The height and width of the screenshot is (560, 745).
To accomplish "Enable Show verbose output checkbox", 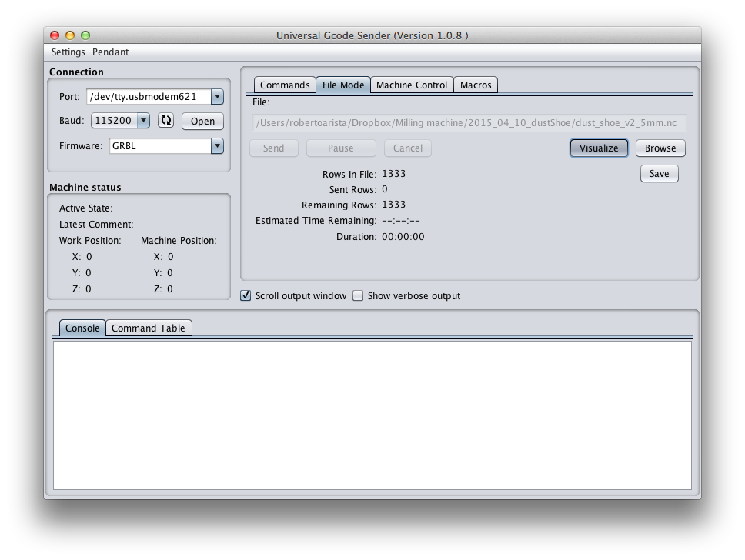I will pyautogui.click(x=358, y=295).
